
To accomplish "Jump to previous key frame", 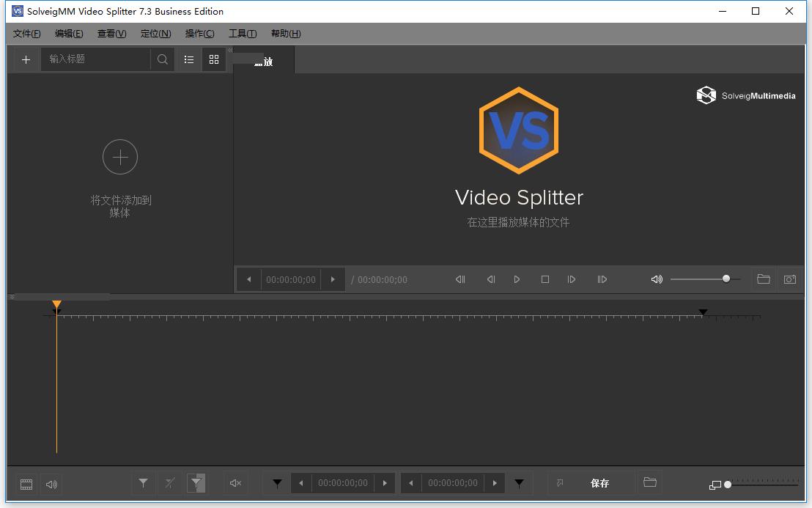I will [459, 279].
